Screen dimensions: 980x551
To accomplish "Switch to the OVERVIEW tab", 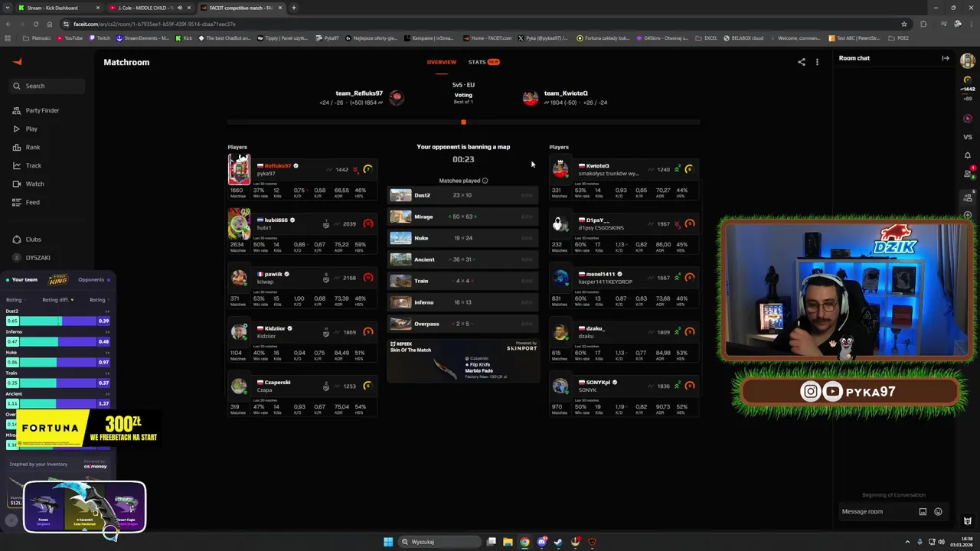I will pyautogui.click(x=441, y=62).
